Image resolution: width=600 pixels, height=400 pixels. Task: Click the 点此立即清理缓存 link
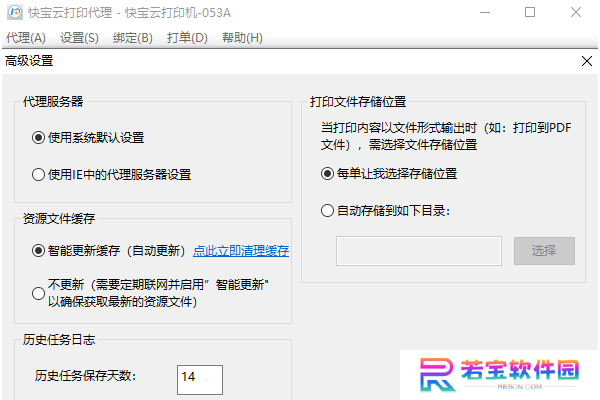[x=241, y=251]
